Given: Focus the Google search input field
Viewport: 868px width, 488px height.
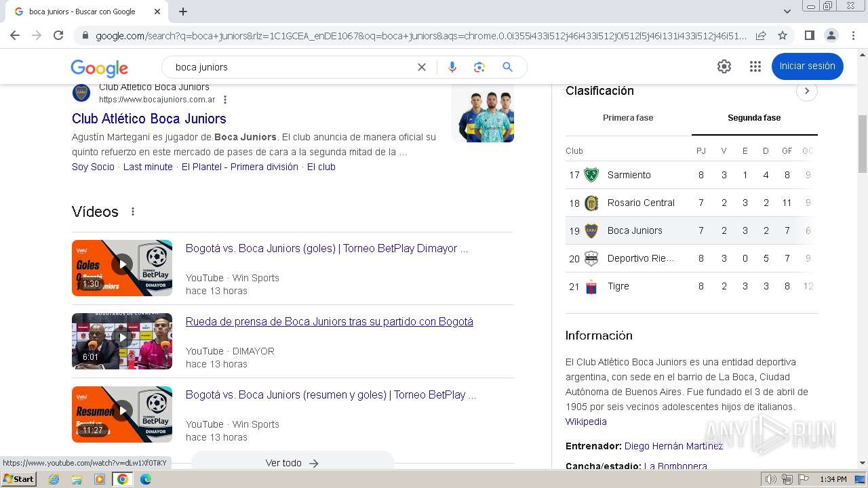Looking at the screenshot, I should tap(292, 67).
